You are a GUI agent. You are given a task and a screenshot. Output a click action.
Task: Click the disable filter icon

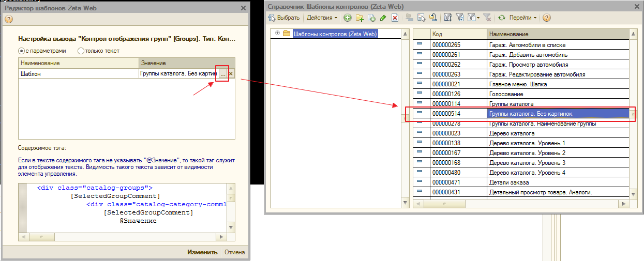click(x=487, y=18)
